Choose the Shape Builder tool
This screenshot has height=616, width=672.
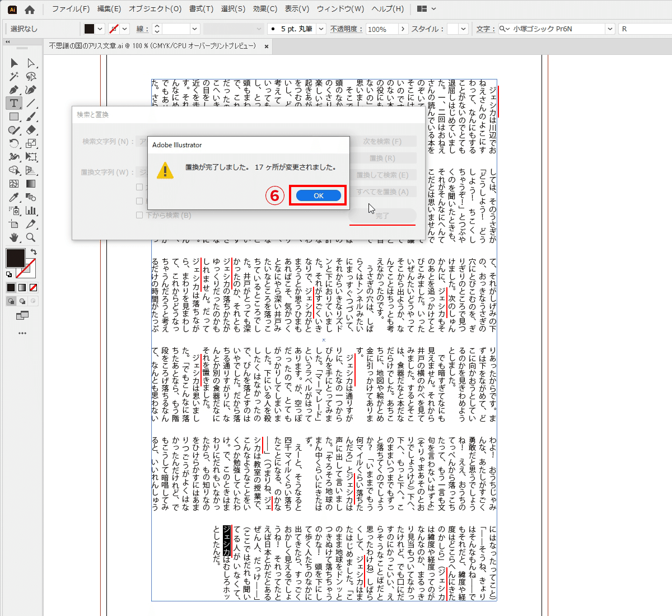coord(14,170)
